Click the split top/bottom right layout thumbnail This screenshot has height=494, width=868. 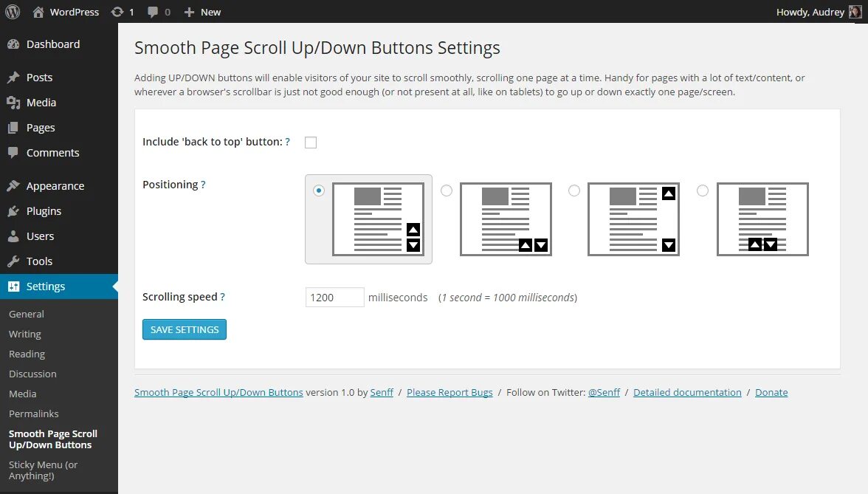633,219
